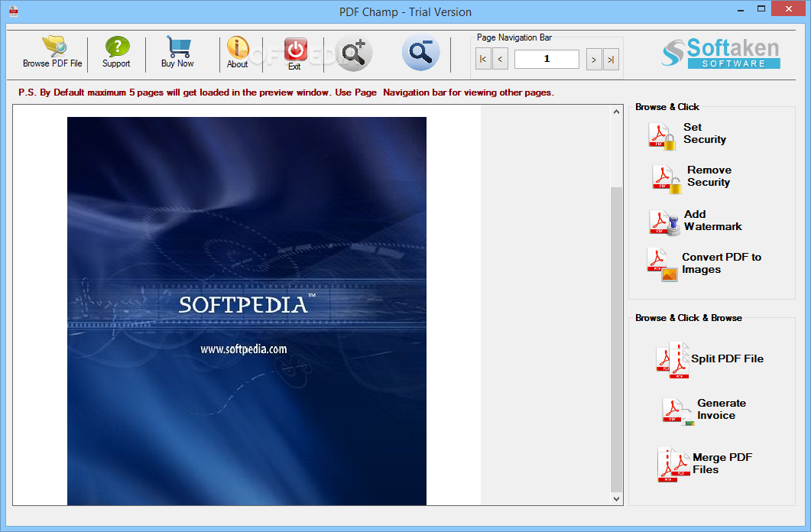Viewport: 811px width, 532px height.
Task: Click the Remove Security unlocked PDF icon
Action: pyautogui.click(x=667, y=179)
